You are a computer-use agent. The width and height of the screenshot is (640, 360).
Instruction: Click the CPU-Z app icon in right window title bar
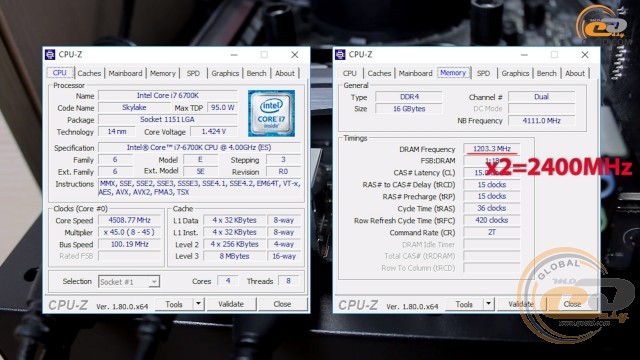[340, 54]
